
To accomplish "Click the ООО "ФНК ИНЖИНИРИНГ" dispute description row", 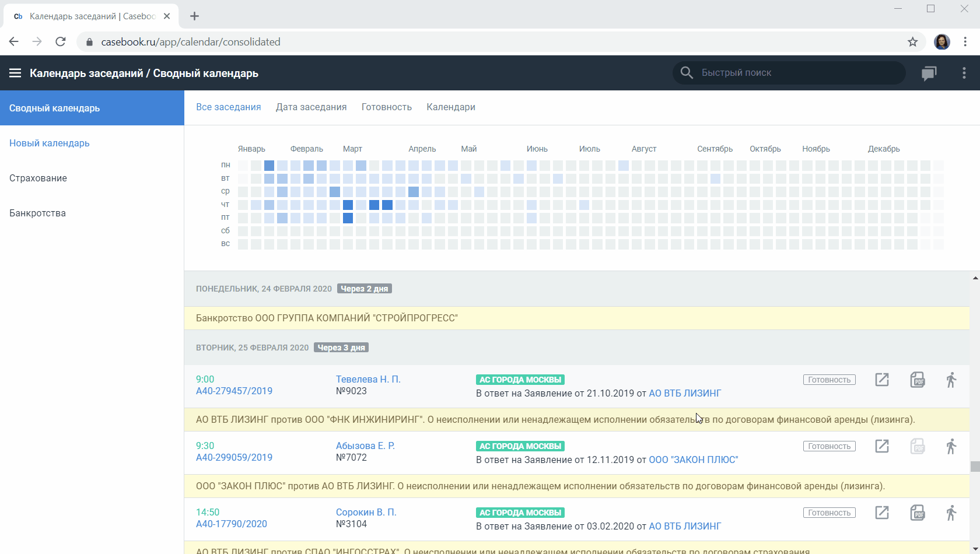I will pos(577,419).
